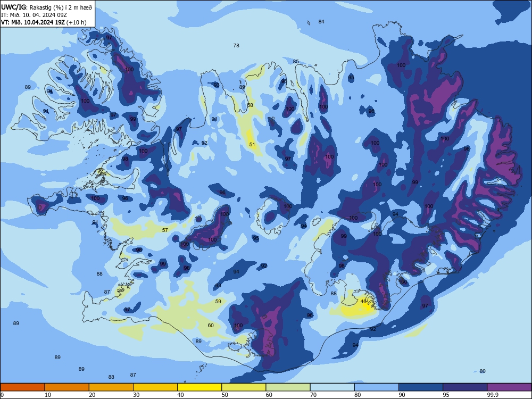The image size is (532, 399).
Task: Click the light blue 80–90 legend swatch
Action: click(377, 387)
